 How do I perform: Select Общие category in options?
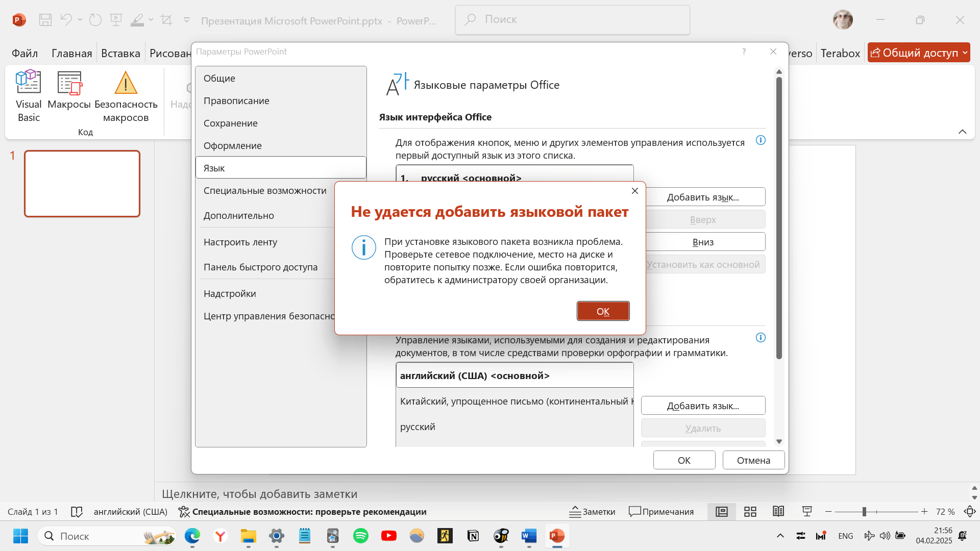click(281, 78)
